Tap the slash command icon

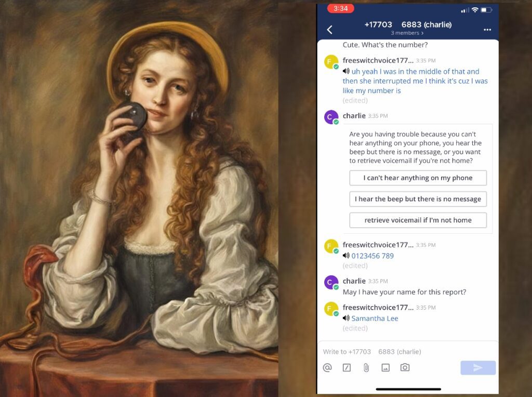click(x=347, y=368)
